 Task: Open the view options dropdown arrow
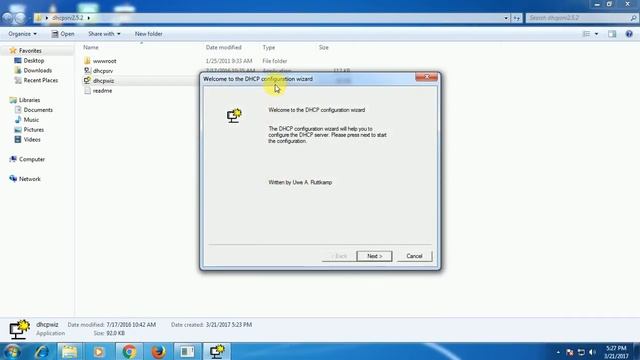tap(596, 34)
